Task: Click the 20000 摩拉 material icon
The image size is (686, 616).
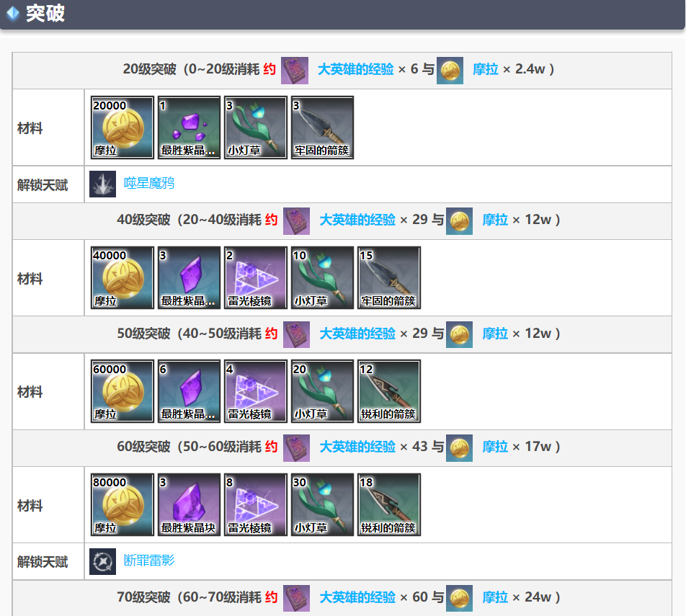Action: point(122,128)
